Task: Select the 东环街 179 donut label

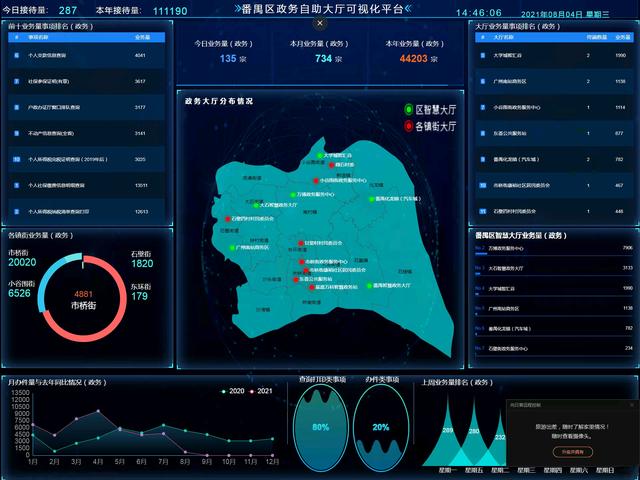Action: pos(141,291)
